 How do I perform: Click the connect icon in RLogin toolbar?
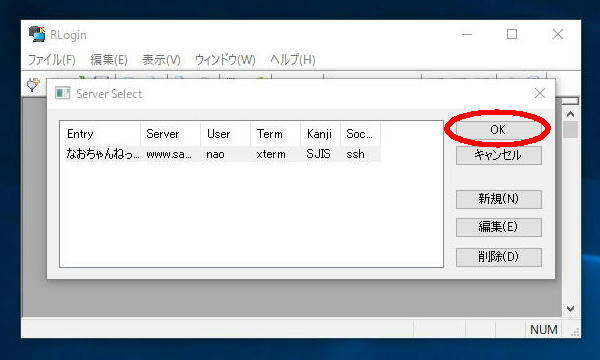point(33,84)
